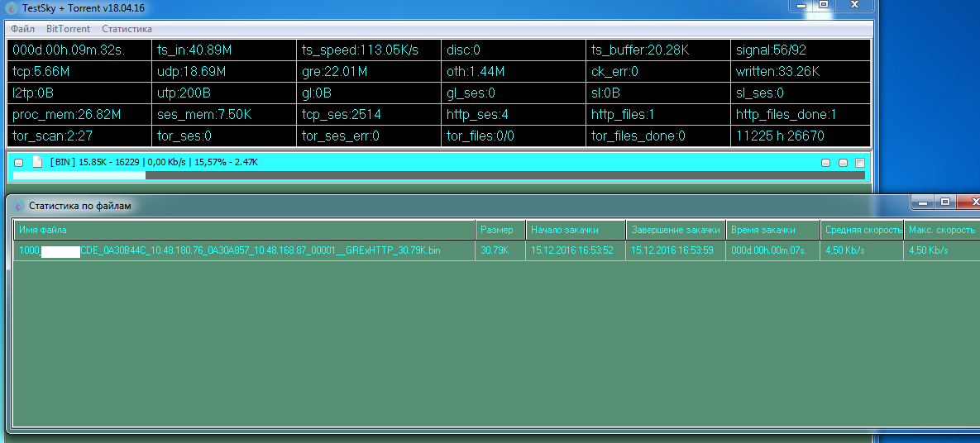This screenshot has height=443, width=980.
Task: Click the BIN download progress bar
Action: point(438,175)
